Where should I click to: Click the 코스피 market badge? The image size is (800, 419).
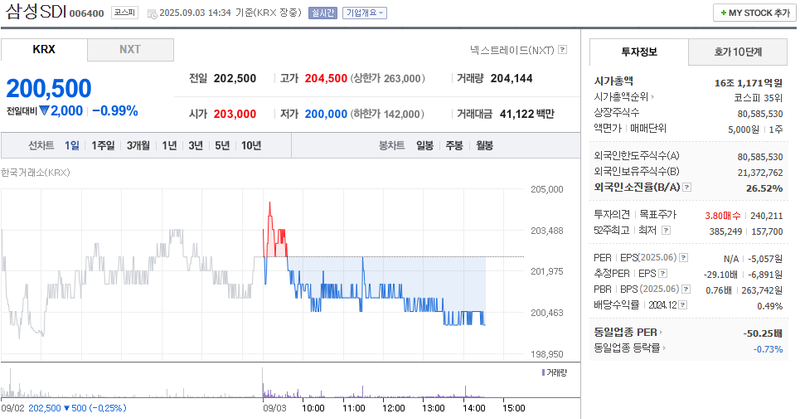tap(124, 13)
